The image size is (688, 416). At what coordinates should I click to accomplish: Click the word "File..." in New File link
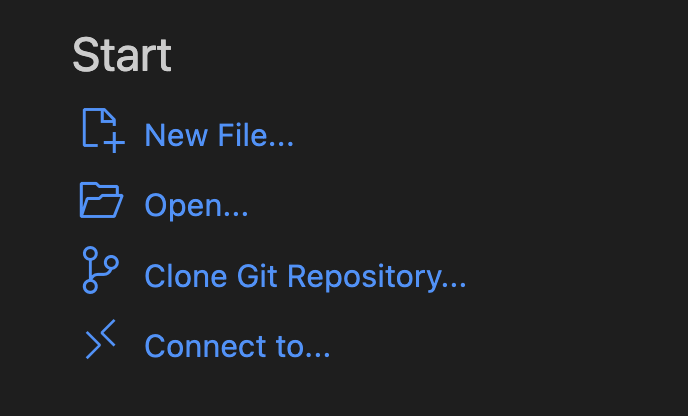256,135
